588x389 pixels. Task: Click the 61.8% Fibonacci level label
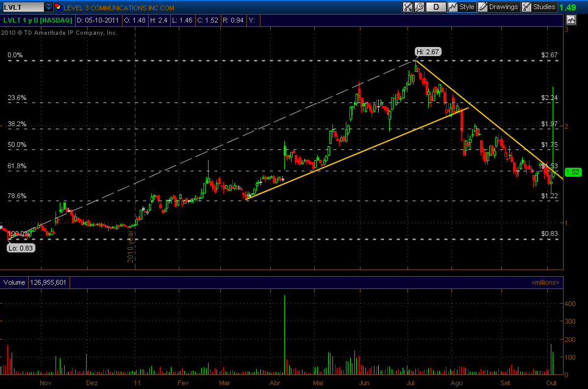[17, 166]
